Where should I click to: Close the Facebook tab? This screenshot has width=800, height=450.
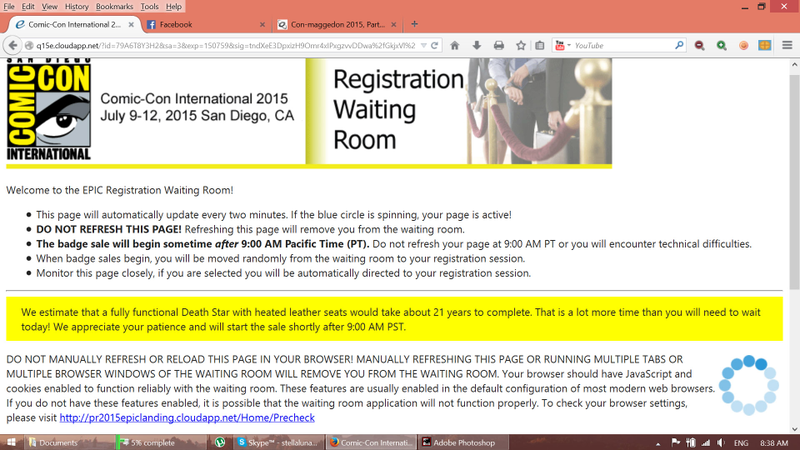point(262,24)
